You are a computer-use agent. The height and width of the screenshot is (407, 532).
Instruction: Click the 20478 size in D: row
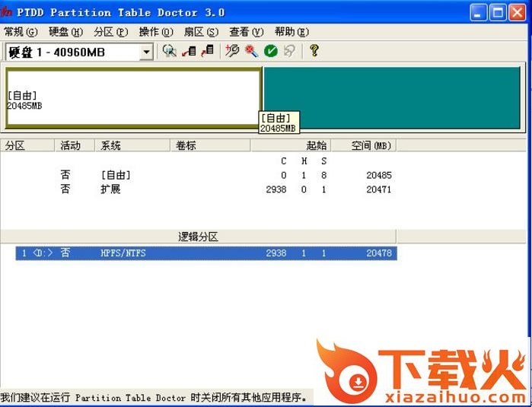[x=379, y=253]
